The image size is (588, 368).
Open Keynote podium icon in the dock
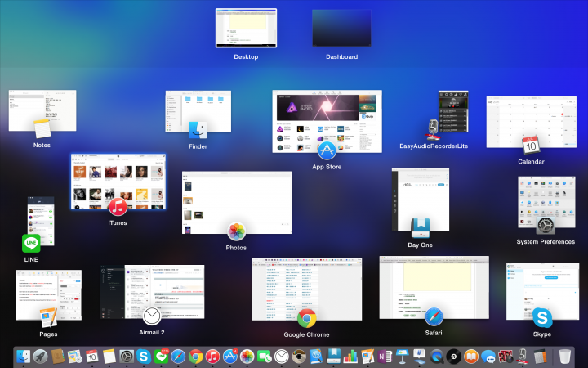402,357
